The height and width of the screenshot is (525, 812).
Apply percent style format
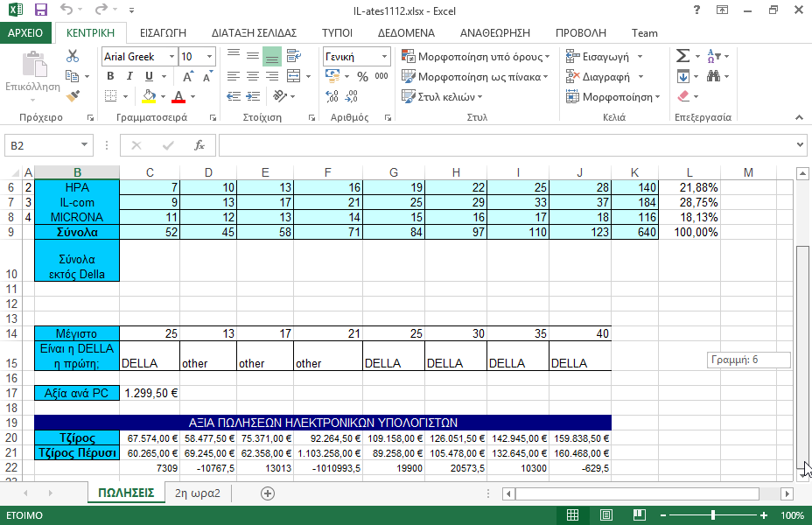point(362,77)
